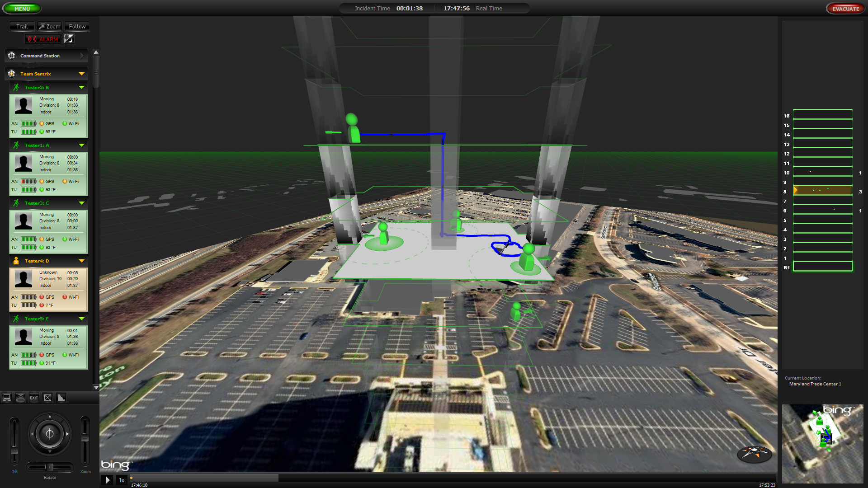Click the laptop computer icon
Viewport: 868px width, 488px height.
[7, 398]
